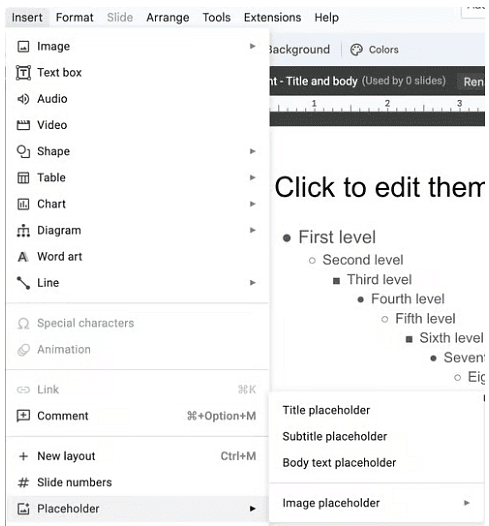Click the New layout plus icon
This screenshot has height=526, width=489.
coord(23,456)
